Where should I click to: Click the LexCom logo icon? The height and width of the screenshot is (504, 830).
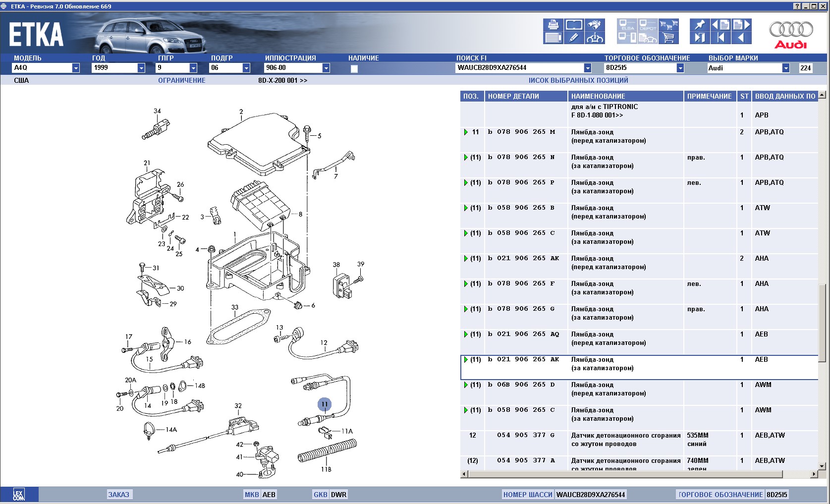click(x=18, y=494)
